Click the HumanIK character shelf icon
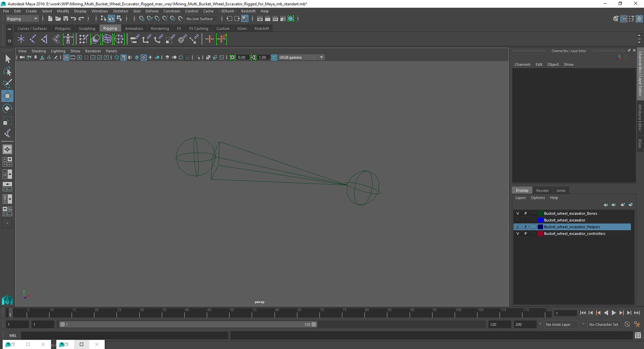 tap(68, 39)
